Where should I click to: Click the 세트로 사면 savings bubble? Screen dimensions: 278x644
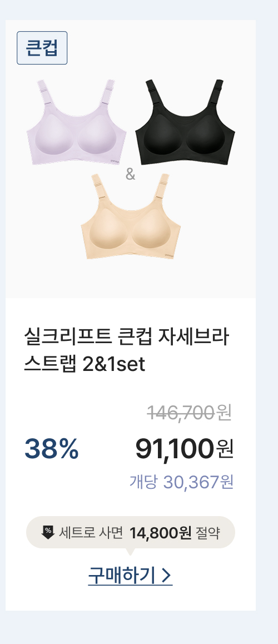point(131,532)
